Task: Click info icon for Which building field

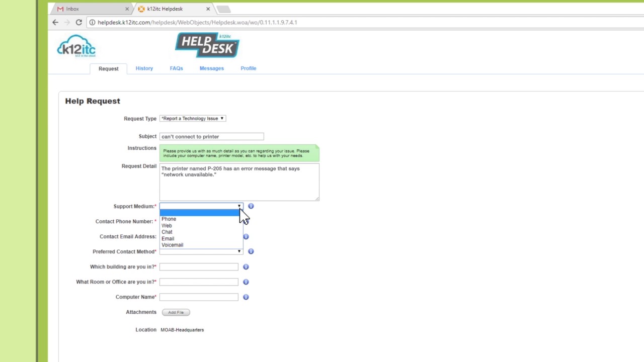Action: (246, 267)
